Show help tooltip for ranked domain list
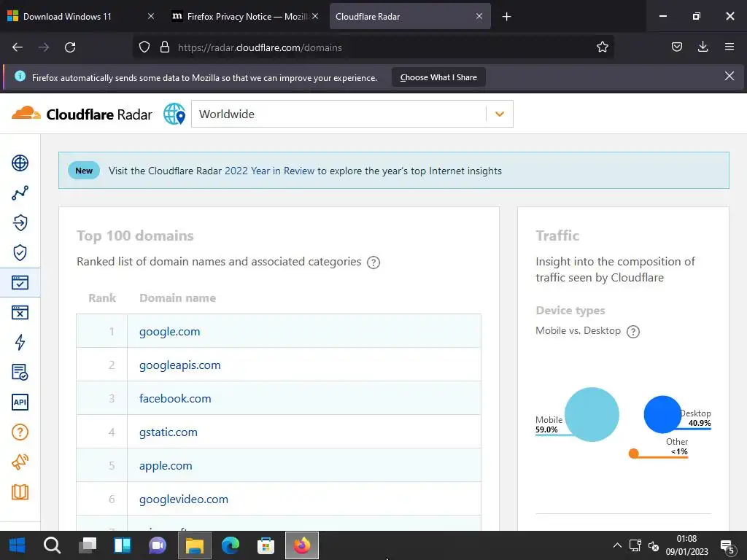Image resolution: width=747 pixels, height=560 pixels. 373,262
